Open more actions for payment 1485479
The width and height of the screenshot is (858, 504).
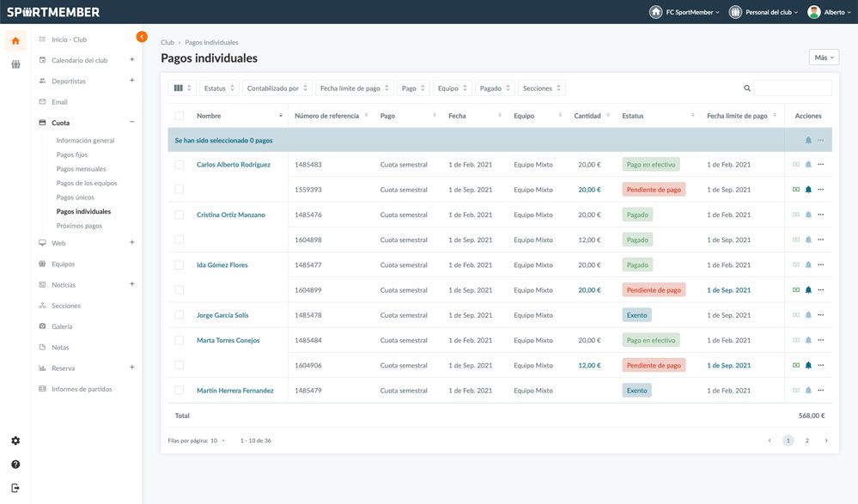(821, 390)
